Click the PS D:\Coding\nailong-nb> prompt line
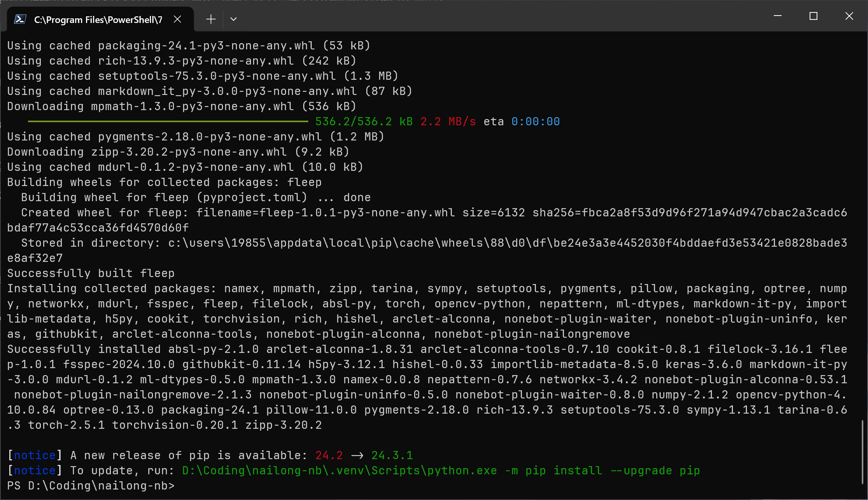This screenshot has height=500, width=868. 91,486
